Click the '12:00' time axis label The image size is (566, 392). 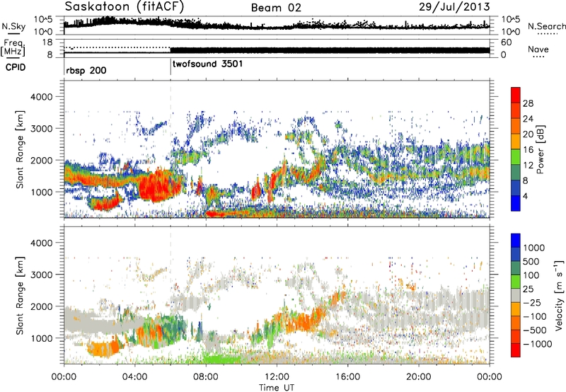point(277,377)
